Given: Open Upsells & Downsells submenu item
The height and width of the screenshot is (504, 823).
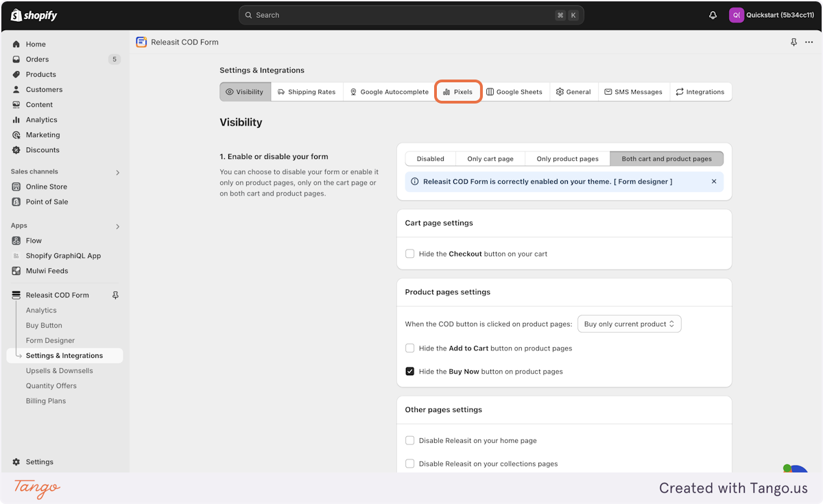Looking at the screenshot, I should pyautogui.click(x=59, y=371).
